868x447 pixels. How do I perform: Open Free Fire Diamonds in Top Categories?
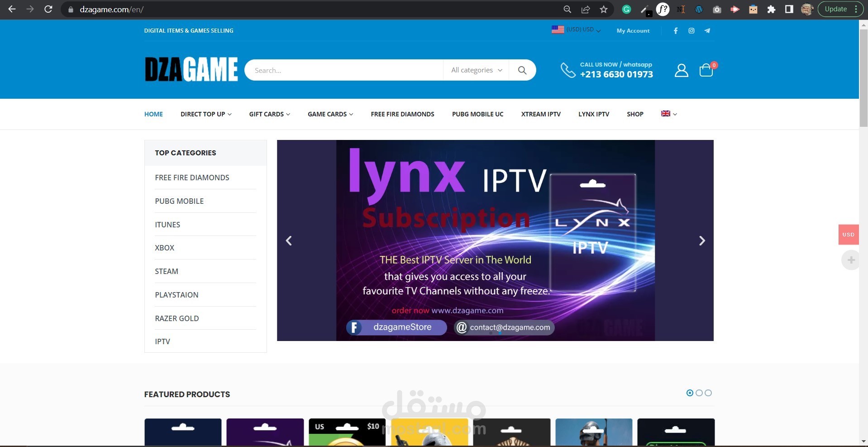192,178
